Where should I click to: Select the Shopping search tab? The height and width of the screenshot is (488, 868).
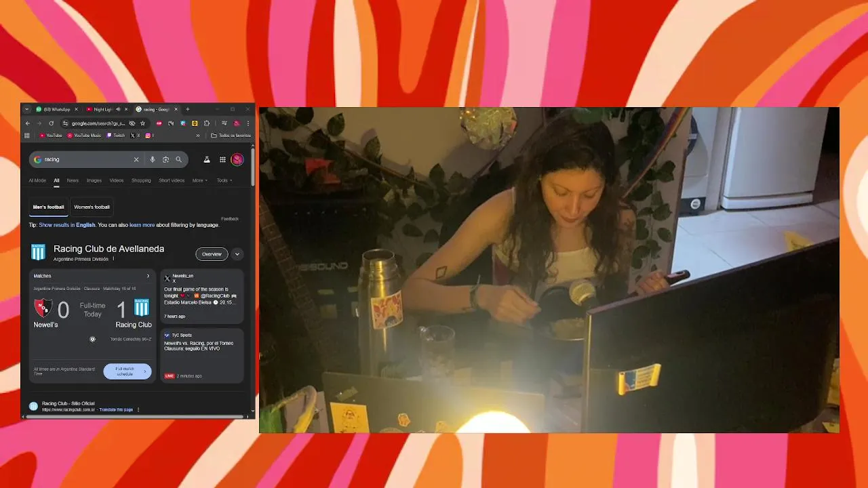point(141,180)
